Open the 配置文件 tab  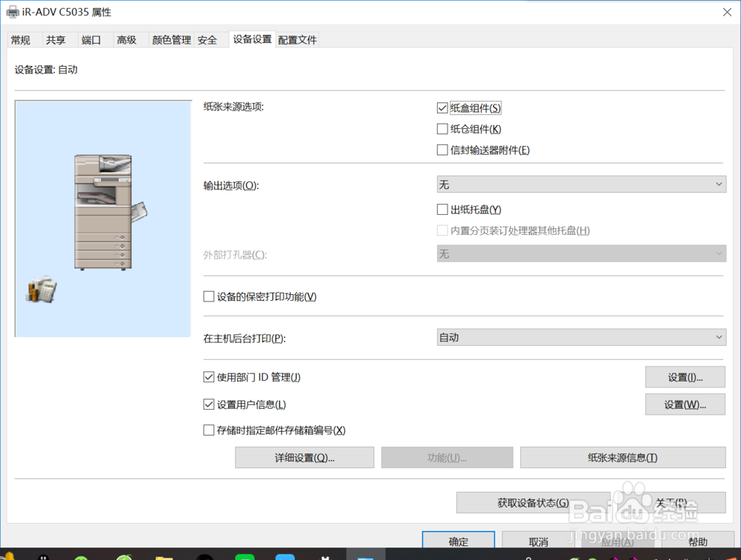click(x=297, y=40)
